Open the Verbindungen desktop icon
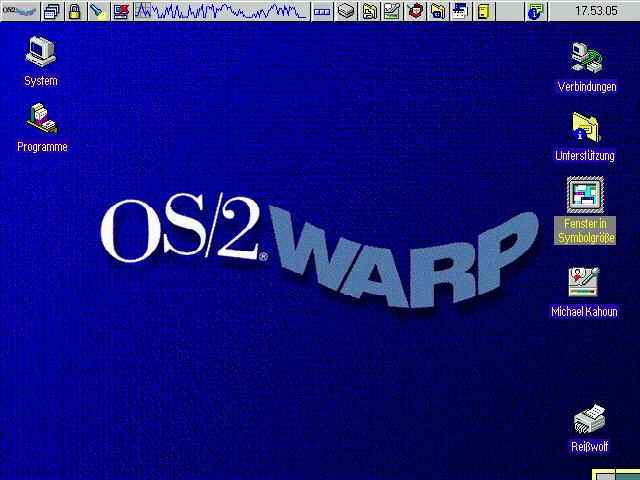The image size is (640, 480). [587, 58]
